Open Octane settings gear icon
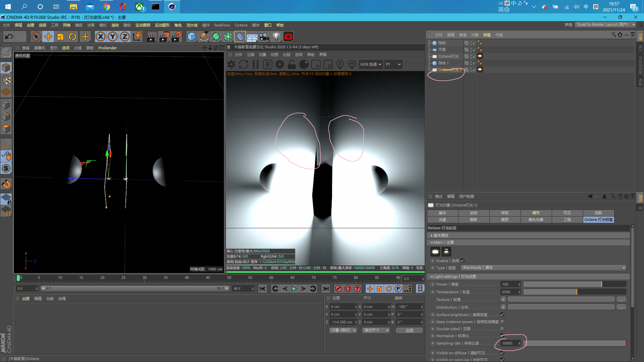This screenshot has width=644, height=362. click(x=280, y=65)
